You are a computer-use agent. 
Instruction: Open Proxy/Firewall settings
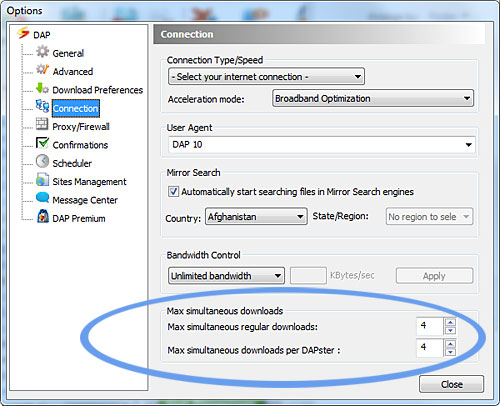pyautogui.click(x=81, y=127)
